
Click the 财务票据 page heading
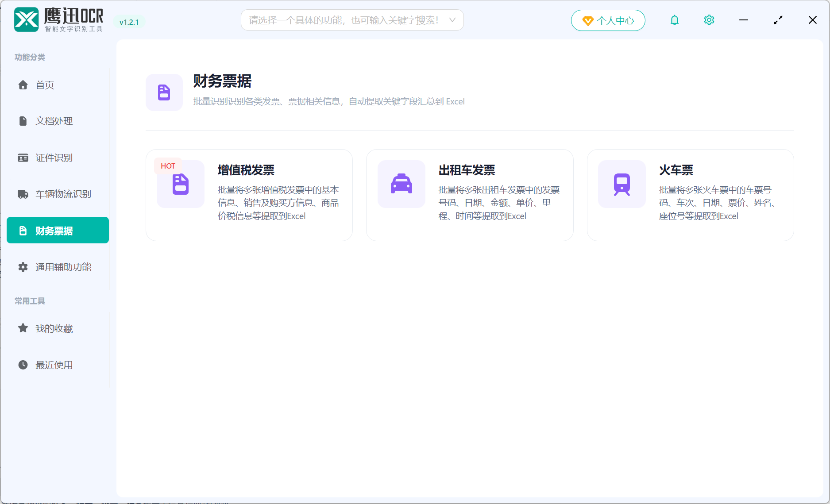point(222,81)
